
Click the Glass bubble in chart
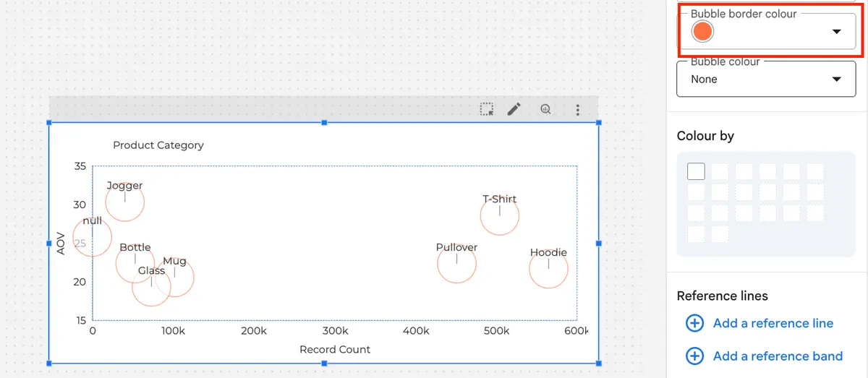point(151,287)
